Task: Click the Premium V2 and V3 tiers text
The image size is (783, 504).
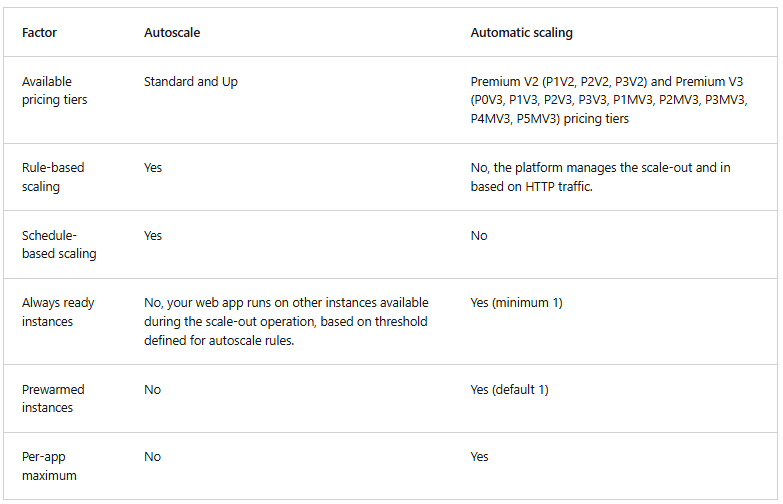Action: click(x=608, y=100)
